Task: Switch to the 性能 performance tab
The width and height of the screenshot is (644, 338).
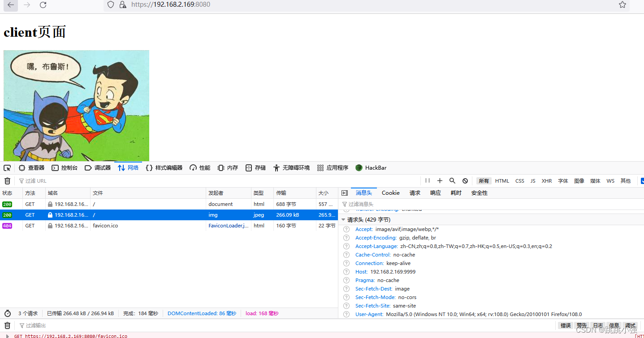Action: pos(200,168)
